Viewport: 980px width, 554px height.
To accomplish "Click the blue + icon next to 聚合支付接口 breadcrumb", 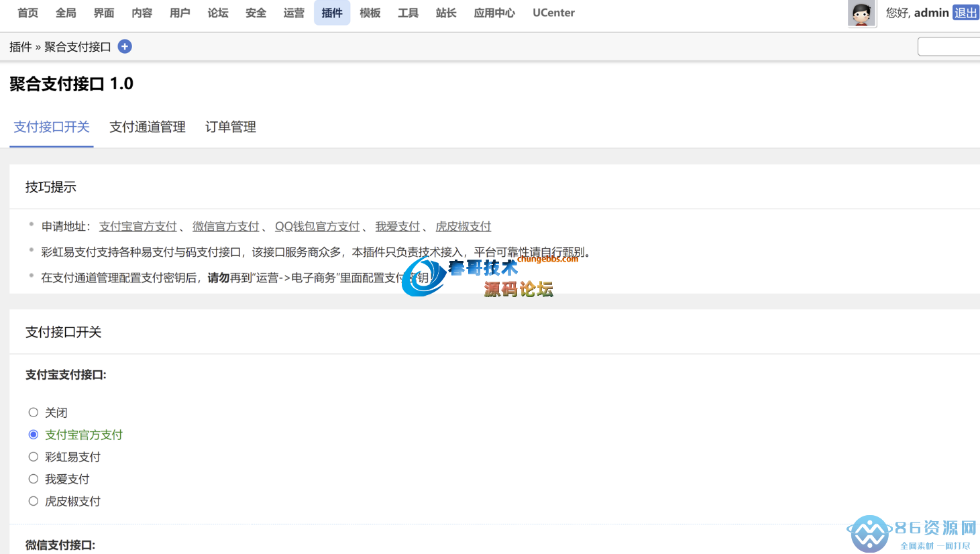I will [x=124, y=46].
